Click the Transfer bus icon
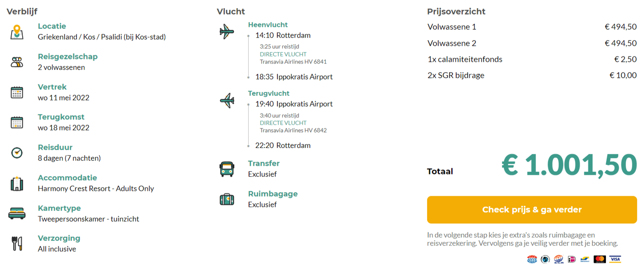Viewport: 644px width, 272px height. (x=227, y=169)
